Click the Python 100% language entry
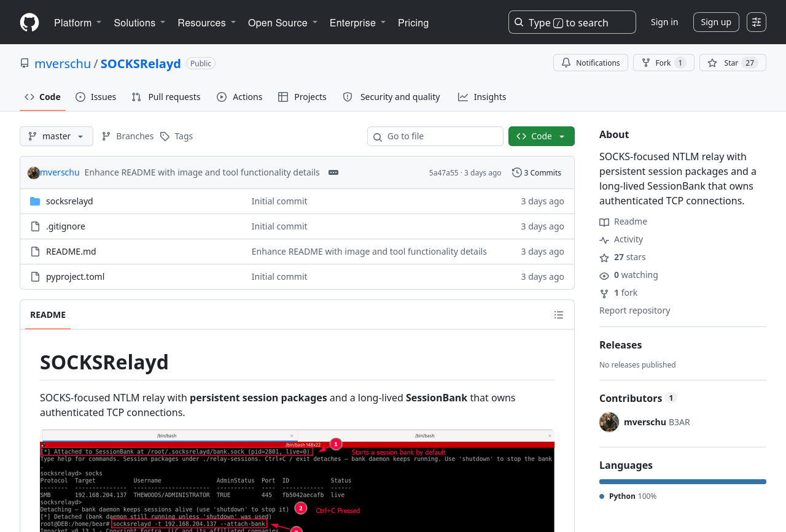This screenshot has width=786, height=532. click(x=628, y=496)
